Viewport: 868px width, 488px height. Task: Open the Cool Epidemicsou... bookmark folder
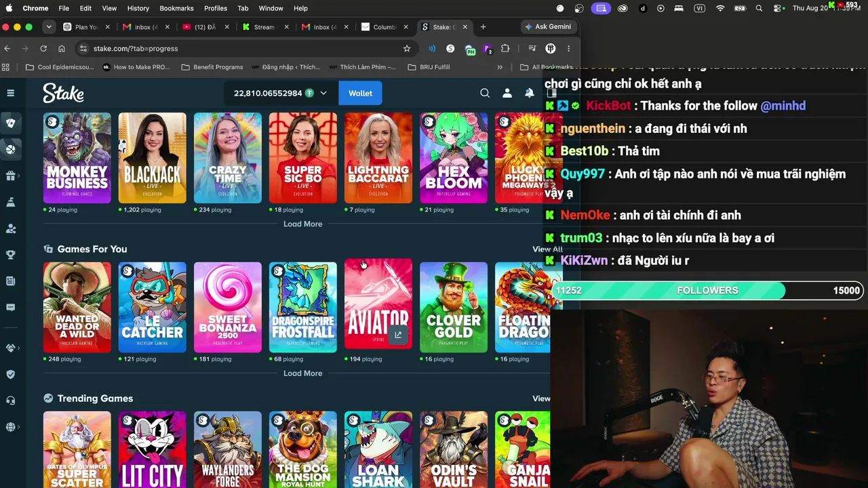[60, 67]
